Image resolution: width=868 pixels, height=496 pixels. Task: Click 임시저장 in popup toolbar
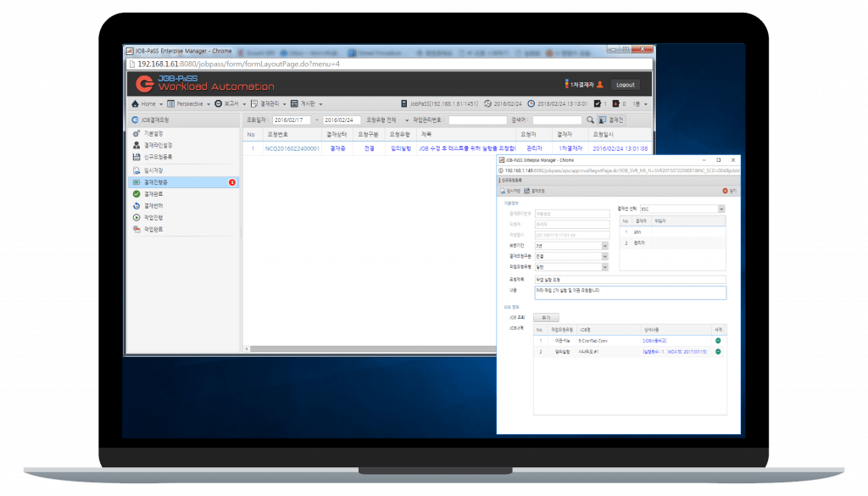pos(510,191)
